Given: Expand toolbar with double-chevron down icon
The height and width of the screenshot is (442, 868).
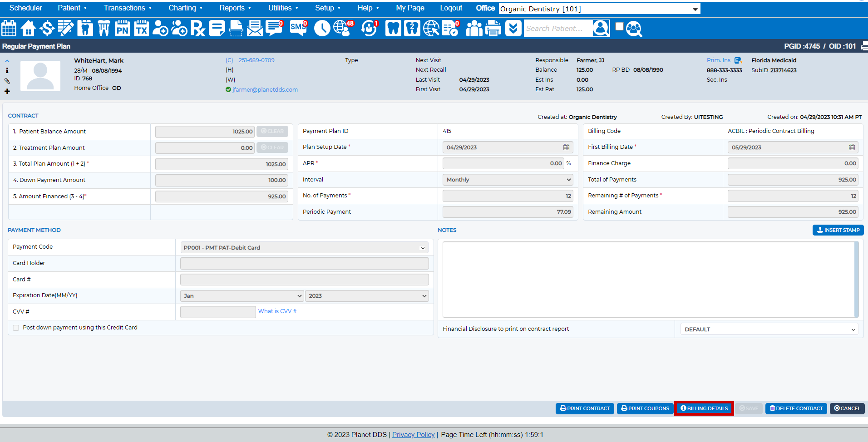Looking at the screenshot, I should tap(513, 28).
